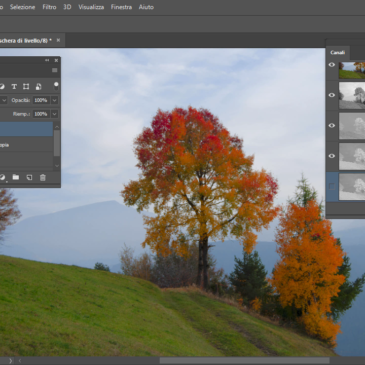Click the horizontal scrollbar left arrow
The image size is (365, 365).
[x=20, y=360]
